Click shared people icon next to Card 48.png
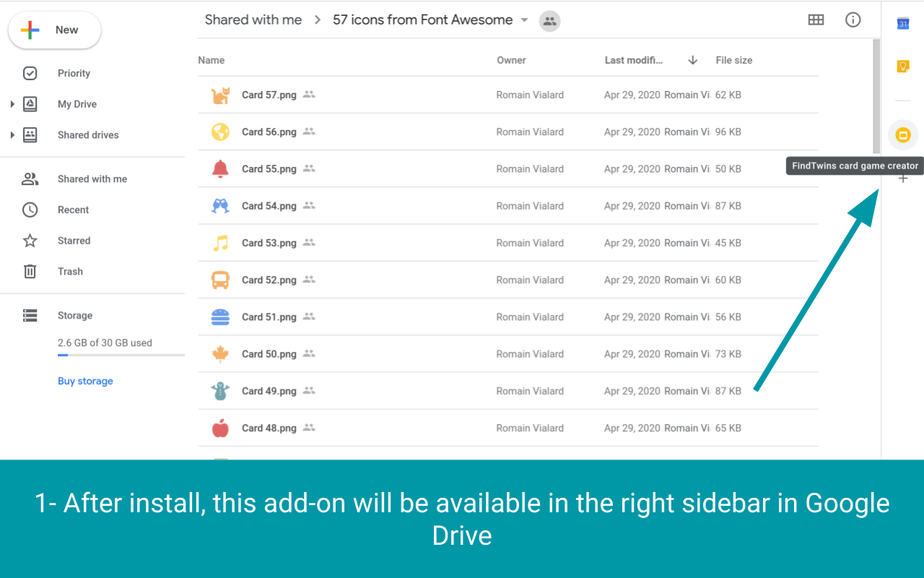The height and width of the screenshot is (578, 924). pyautogui.click(x=309, y=427)
